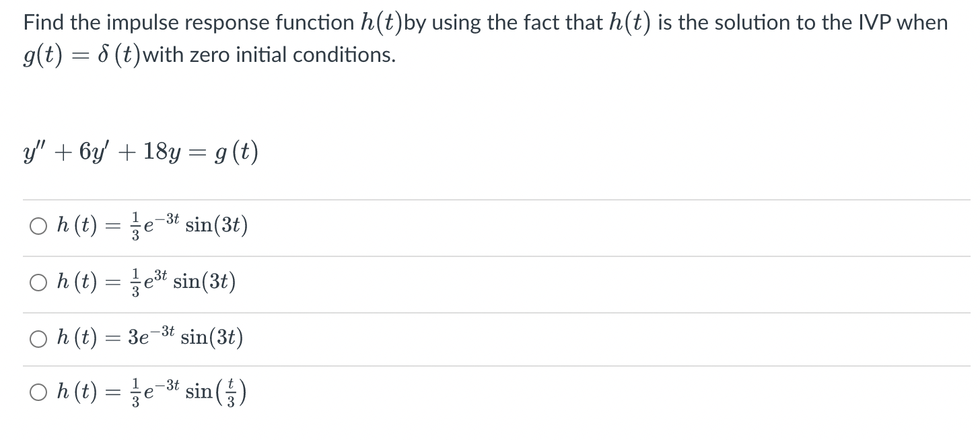Click the second radio button from the top
The image size is (980, 440).
click(x=38, y=283)
